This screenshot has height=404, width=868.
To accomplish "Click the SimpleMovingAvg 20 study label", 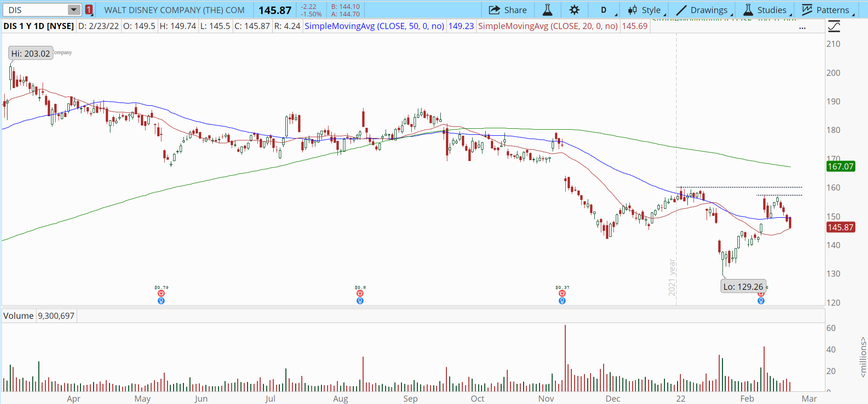I will coord(548,26).
